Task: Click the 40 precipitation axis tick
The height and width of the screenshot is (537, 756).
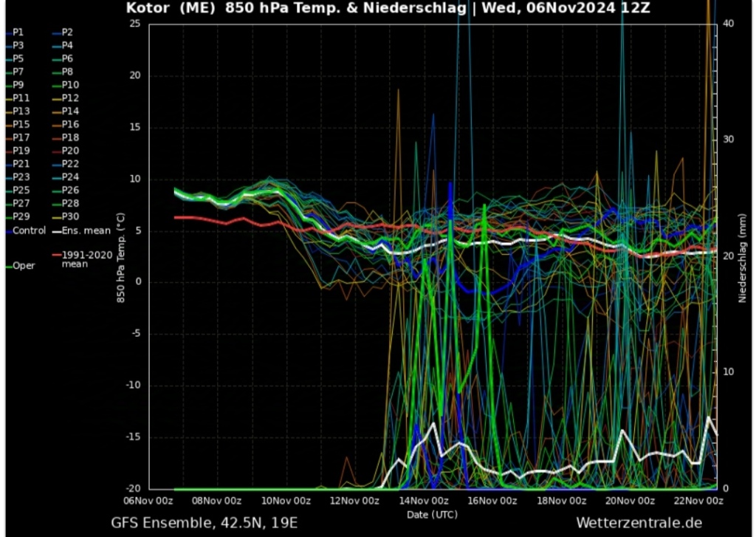Action: point(728,24)
